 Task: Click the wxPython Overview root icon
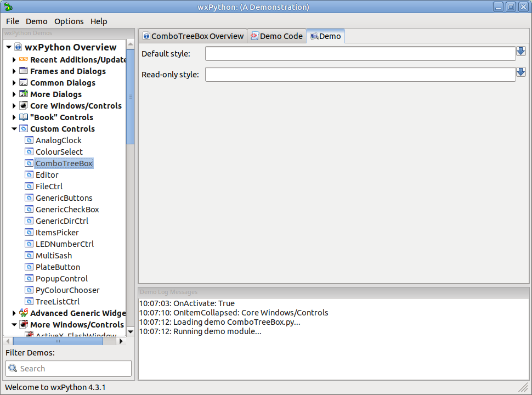[18, 47]
